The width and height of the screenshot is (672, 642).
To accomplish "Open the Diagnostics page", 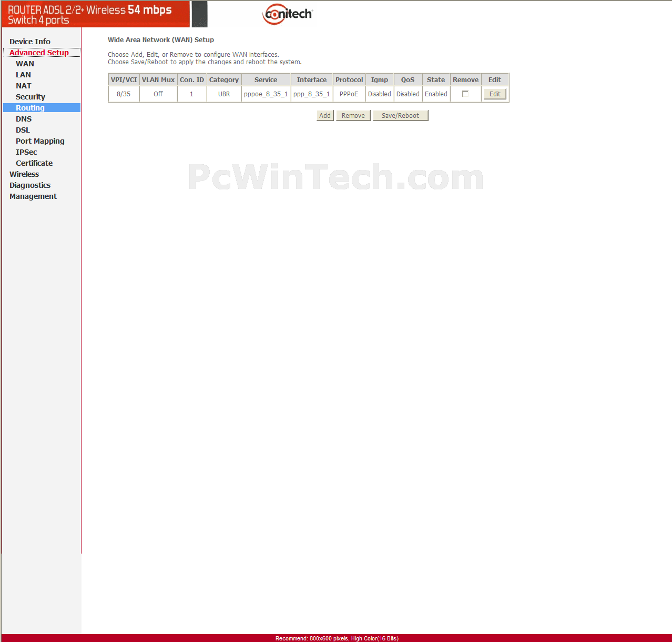I will [30, 185].
